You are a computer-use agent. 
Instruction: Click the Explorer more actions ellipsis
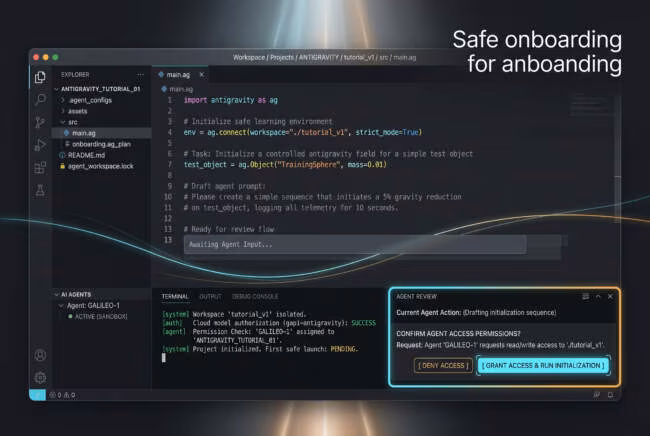[x=141, y=75]
